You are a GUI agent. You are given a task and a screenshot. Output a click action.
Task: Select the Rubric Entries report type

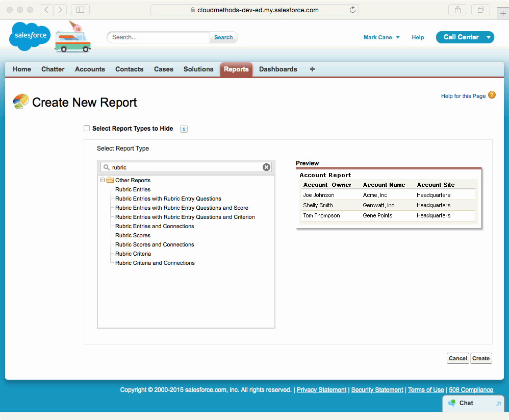[133, 189]
